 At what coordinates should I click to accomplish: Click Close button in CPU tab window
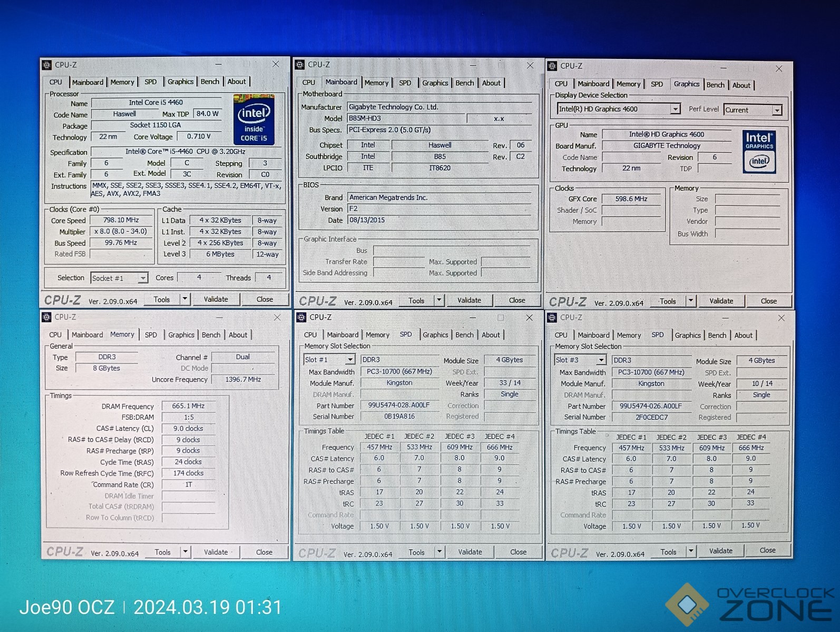tap(265, 299)
